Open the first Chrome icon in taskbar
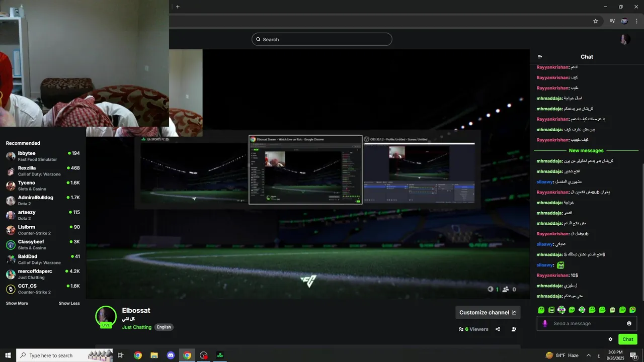This screenshot has height=362, width=644. coord(138,355)
